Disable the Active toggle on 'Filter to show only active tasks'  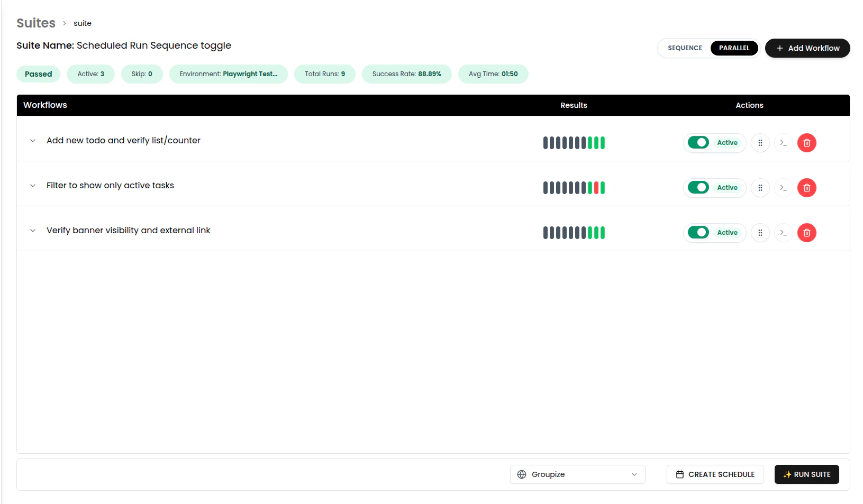699,188
